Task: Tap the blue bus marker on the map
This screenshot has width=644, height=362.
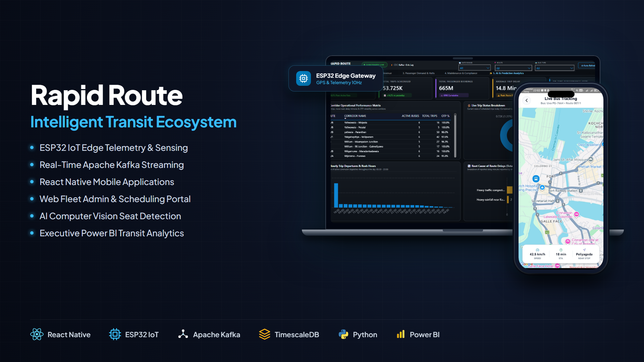Action: pos(536,179)
